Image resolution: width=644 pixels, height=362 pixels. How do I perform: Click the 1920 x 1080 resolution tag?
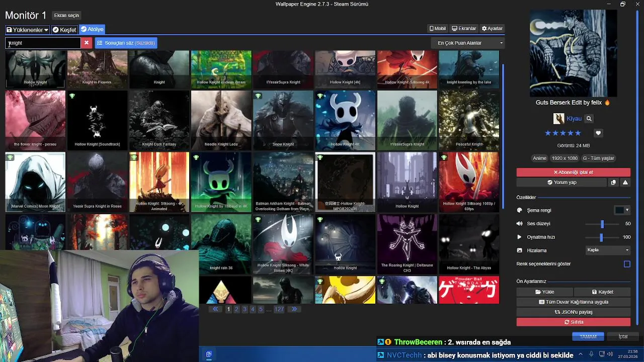(565, 158)
